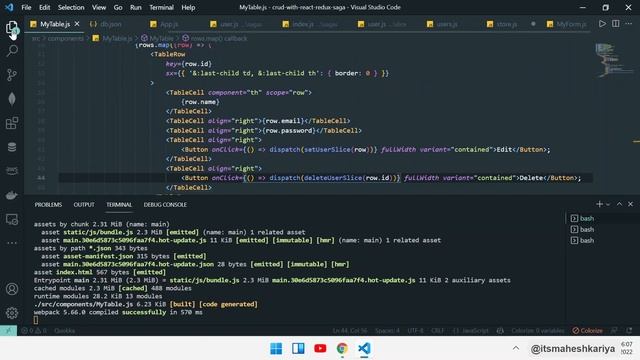Open the Run menu

[136, 7]
